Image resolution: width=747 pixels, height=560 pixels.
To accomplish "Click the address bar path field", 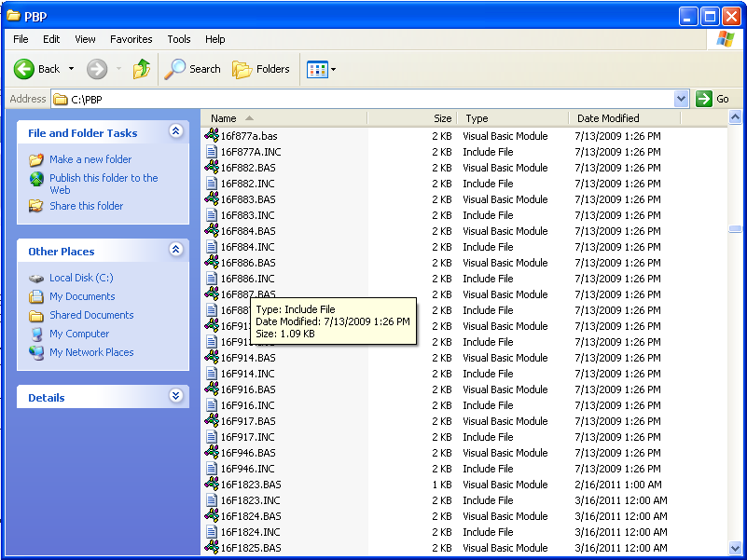I will (364, 99).
